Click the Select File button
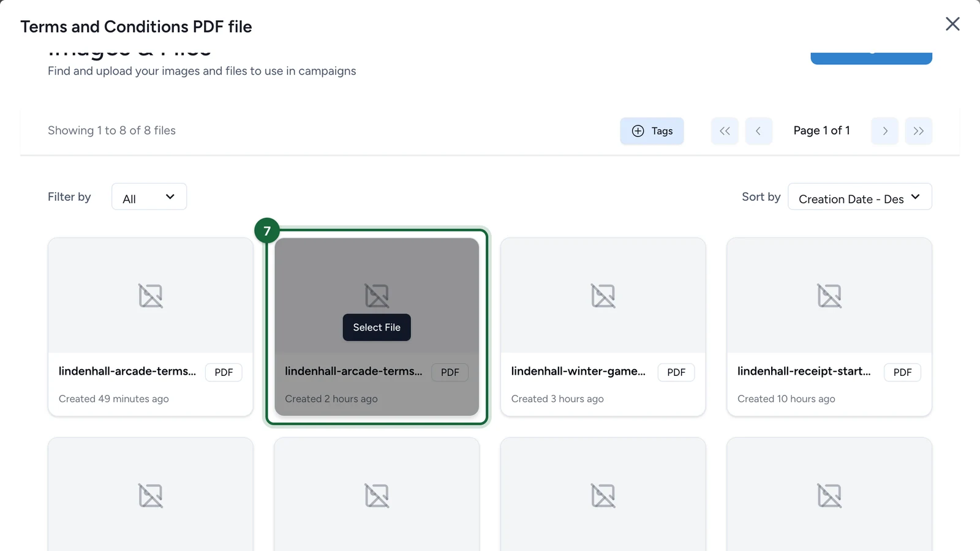 pyautogui.click(x=377, y=328)
